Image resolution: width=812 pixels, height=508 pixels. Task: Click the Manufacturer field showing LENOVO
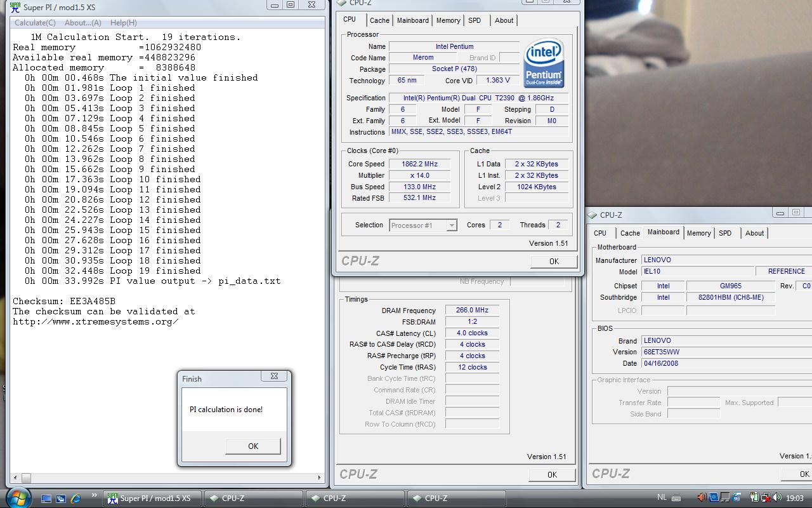(x=726, y=260)
